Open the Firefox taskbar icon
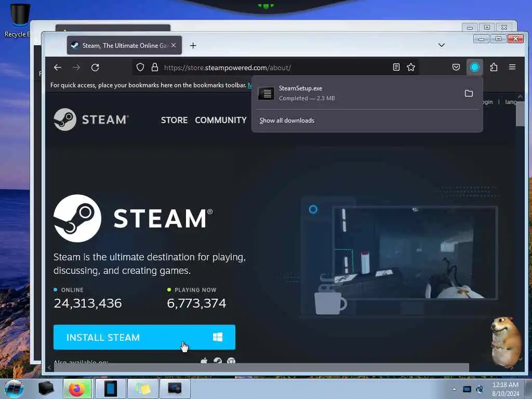 click(x=77, y=389)
